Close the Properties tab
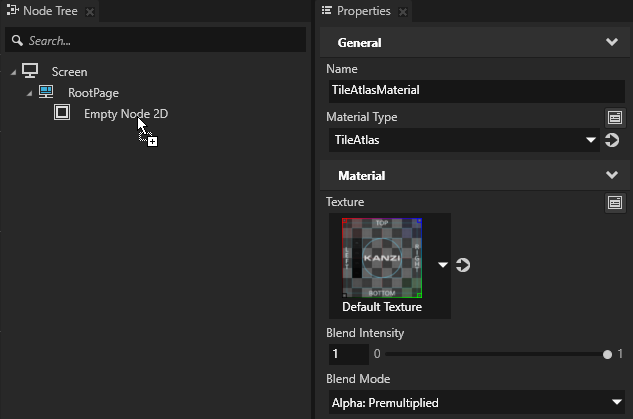The height and width of the screenshot is (419, 633). 404,12
